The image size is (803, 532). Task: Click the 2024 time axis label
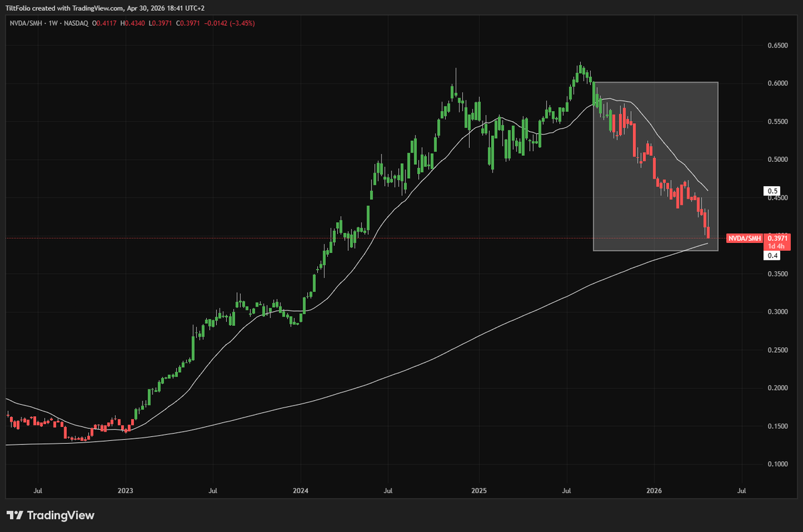(300, 491)
